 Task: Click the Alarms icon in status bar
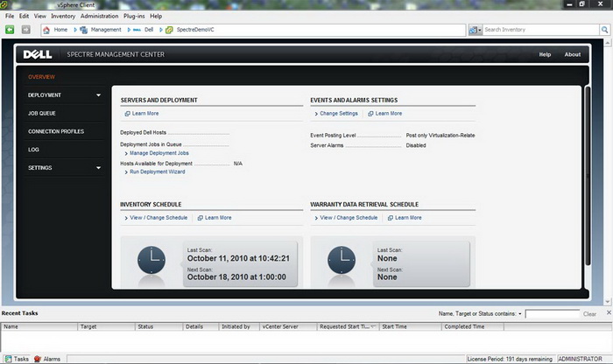[38, 359]
